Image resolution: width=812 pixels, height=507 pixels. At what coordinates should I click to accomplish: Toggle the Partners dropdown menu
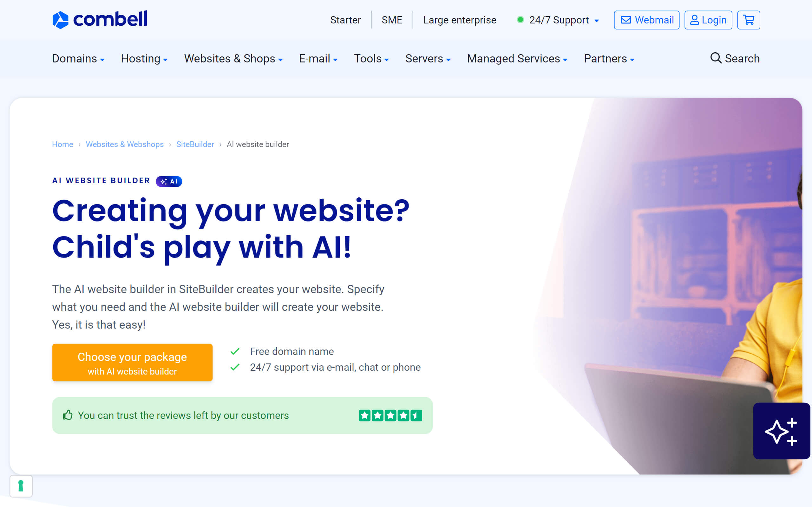[x=611, y=58]
